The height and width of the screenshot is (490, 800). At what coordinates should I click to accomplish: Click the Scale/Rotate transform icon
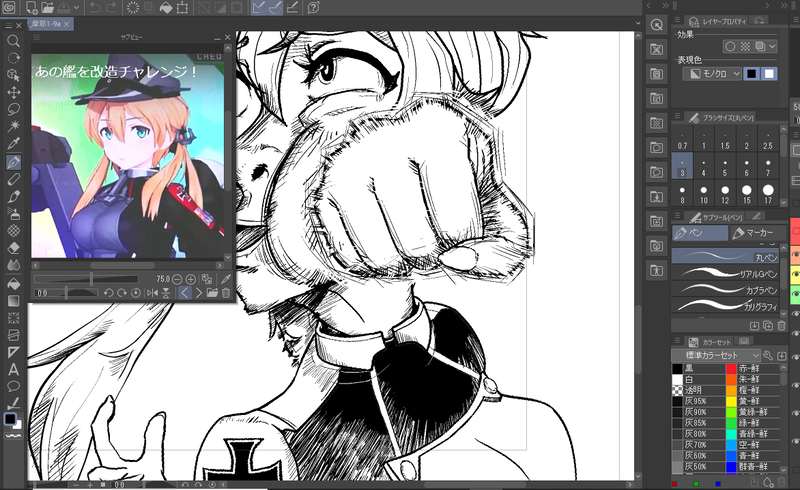point(182,7)
